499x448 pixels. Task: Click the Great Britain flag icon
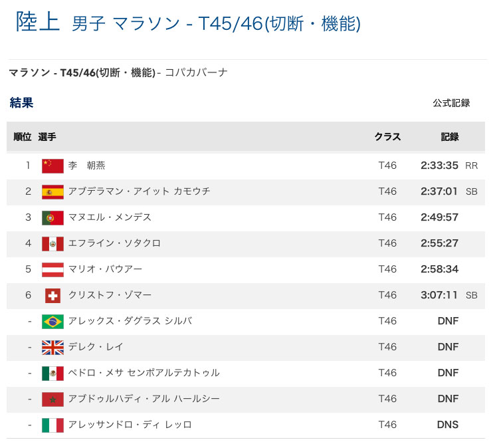[x=52, y=347]
